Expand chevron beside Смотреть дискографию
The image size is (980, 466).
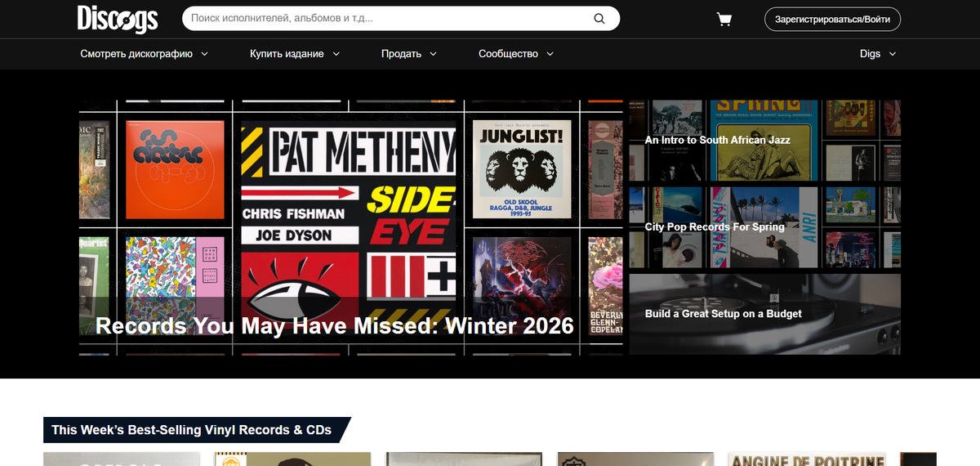204,53
